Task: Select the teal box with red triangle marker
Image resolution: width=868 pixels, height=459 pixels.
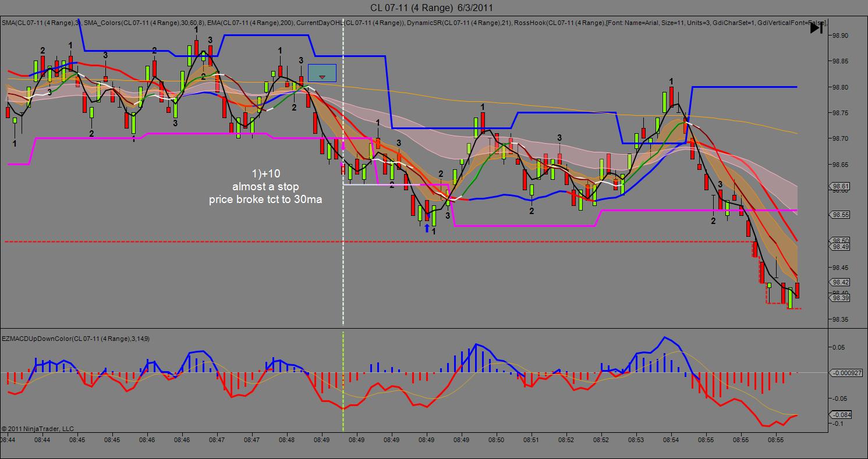Action: (x=322, y=73)
